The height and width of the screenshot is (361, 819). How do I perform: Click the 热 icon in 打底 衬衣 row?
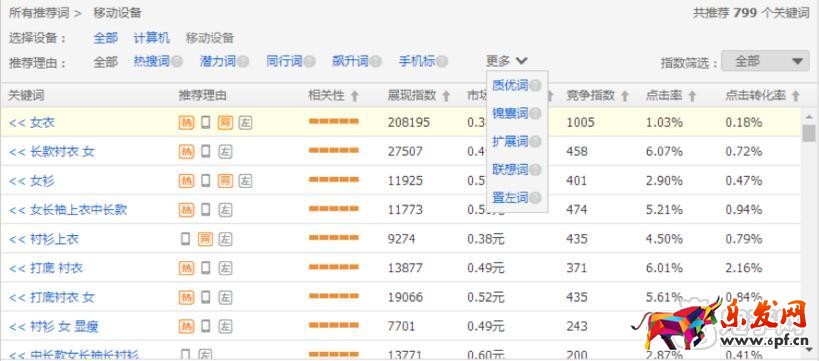(186, 268)
